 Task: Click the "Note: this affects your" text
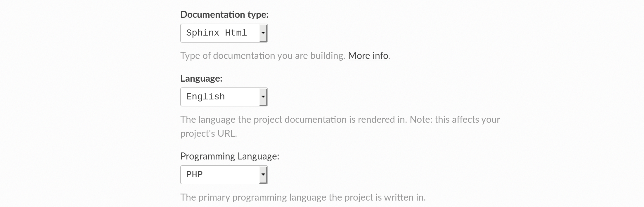point(455,120)
